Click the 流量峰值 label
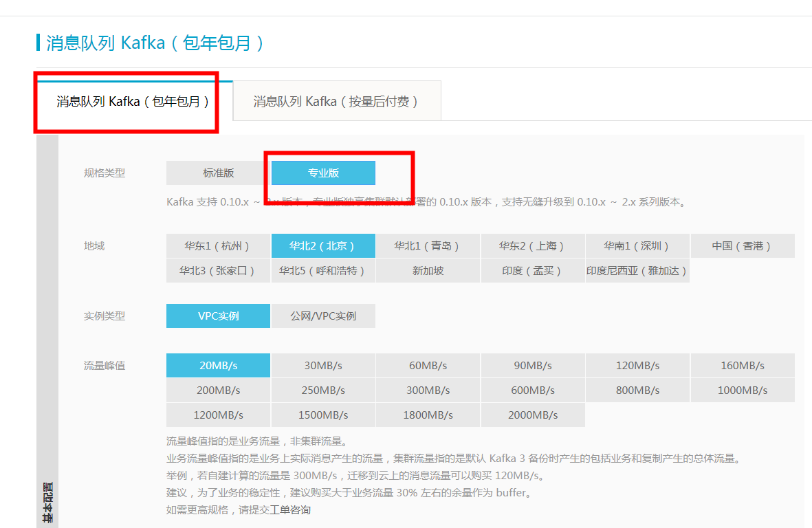This screenshot has width=812, height=528. (105, 366)
